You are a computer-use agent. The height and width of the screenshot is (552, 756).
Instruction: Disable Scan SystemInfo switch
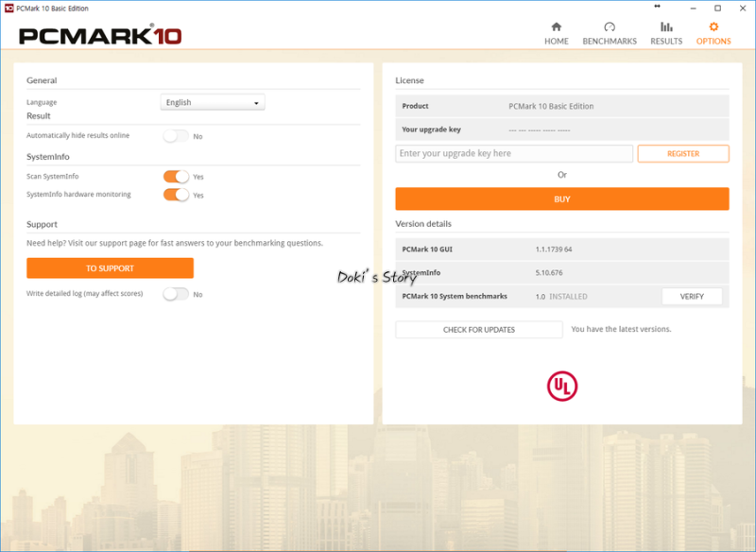(176, 177)
